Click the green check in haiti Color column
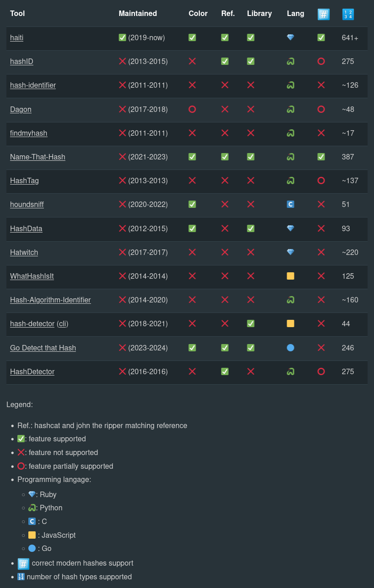 192,37
